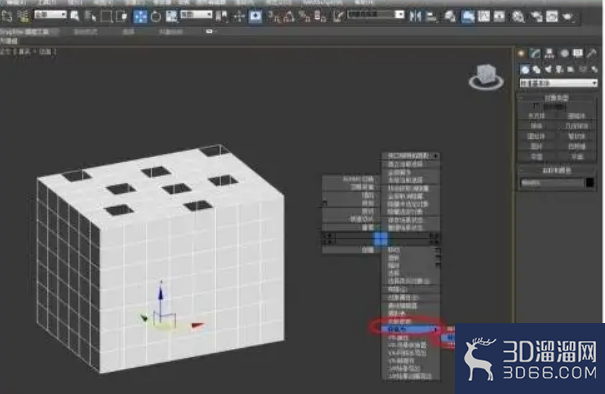Screen dimensions: 605x394
Task: Open the Render Setup dialog
Action: [536, 16]
